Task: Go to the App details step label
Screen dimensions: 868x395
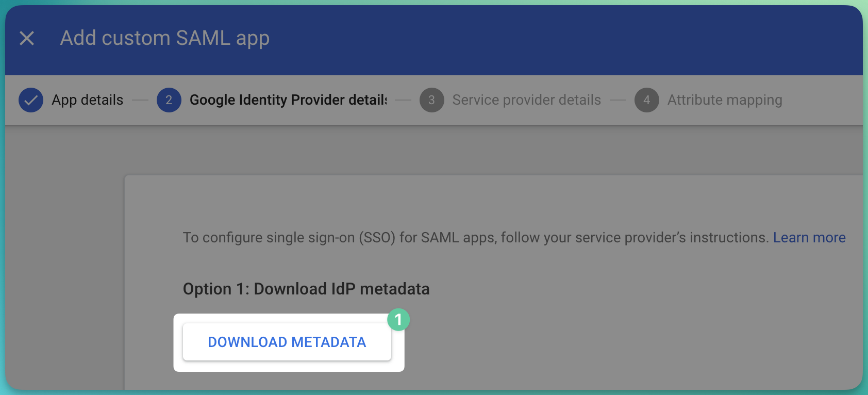Action: (88, 100)
